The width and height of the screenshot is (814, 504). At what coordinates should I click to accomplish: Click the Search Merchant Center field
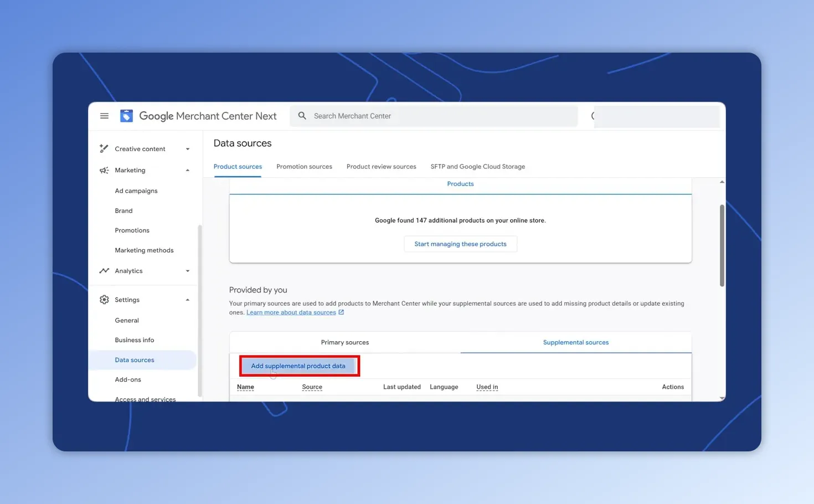(x=434, y=116)
